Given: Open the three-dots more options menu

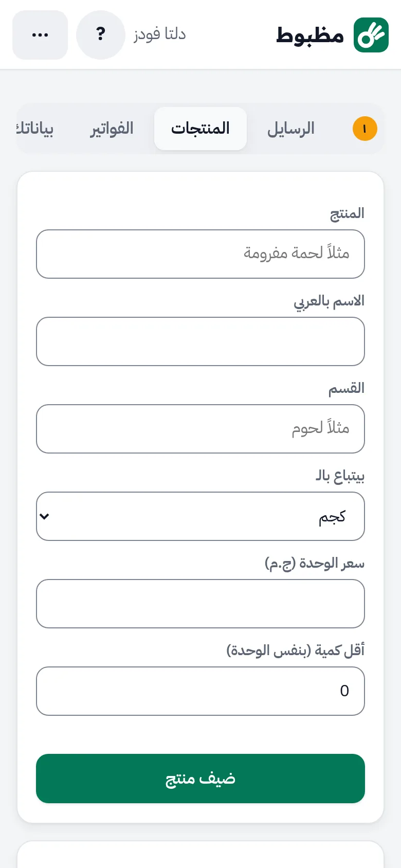Looking at the screenshot, I should (40, 35).
